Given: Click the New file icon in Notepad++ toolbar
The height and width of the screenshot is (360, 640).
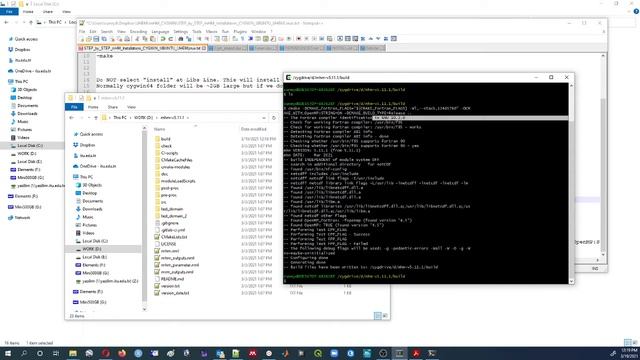Looking at the screenshot, I should 82,39.
